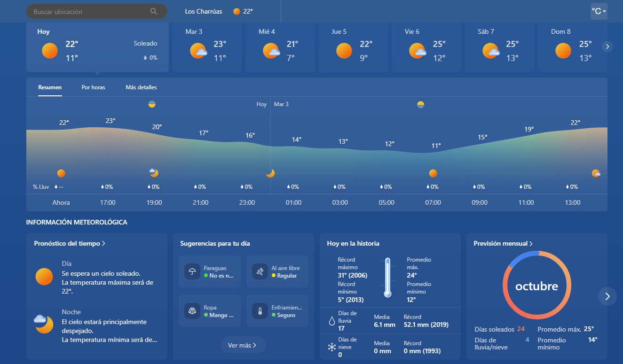Click the octubre monthly ring chart

tap(536, 286)
